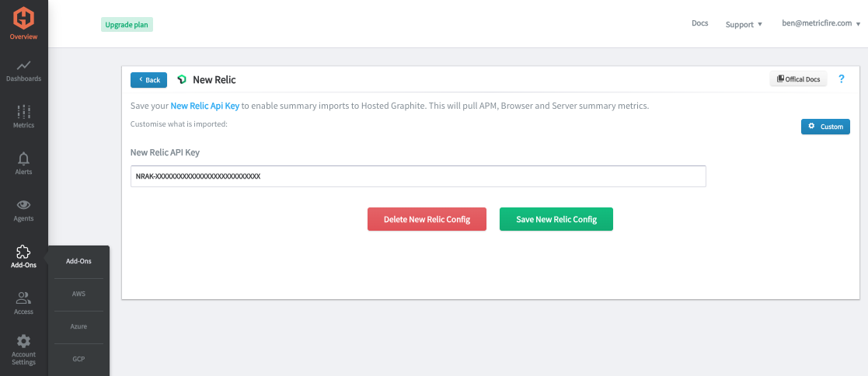Open the Docs link in header
This screenshot has width=868, height=376.
tap(699, 23)
